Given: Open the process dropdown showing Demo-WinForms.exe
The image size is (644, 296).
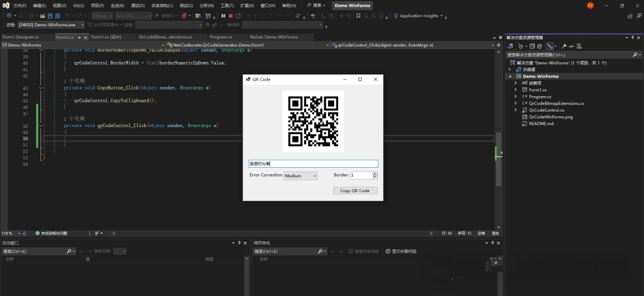Looking at the screenshot, I should pyautogui.click(x=52, y=25).
